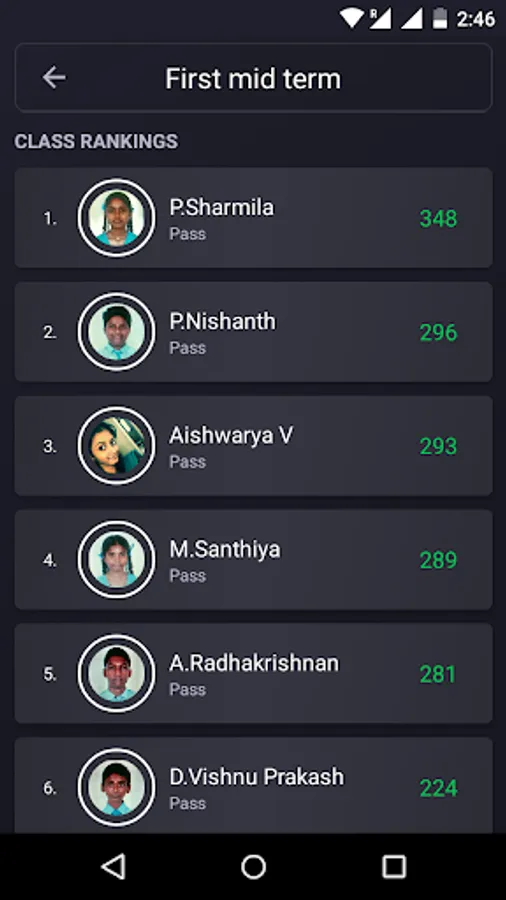Select the P.Sharmila name label
Image resolution: width=506 pixels, height=900 pixels.
tap(221, 207)
